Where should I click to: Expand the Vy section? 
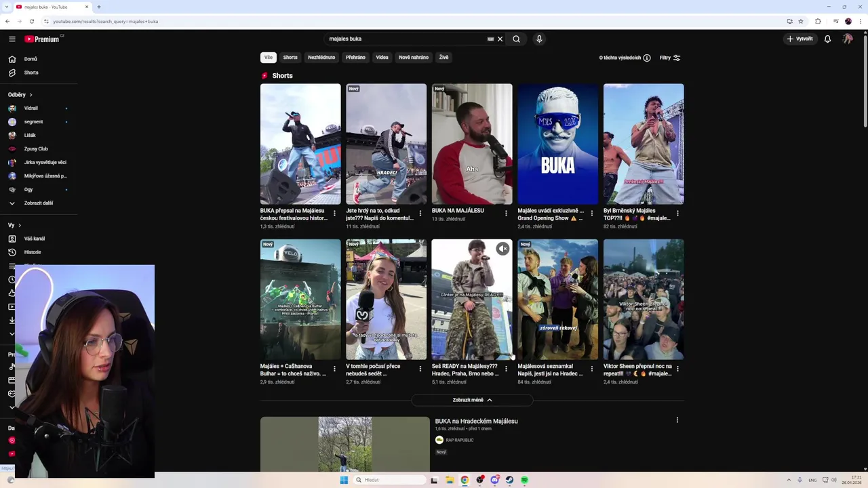click(14, 225)
